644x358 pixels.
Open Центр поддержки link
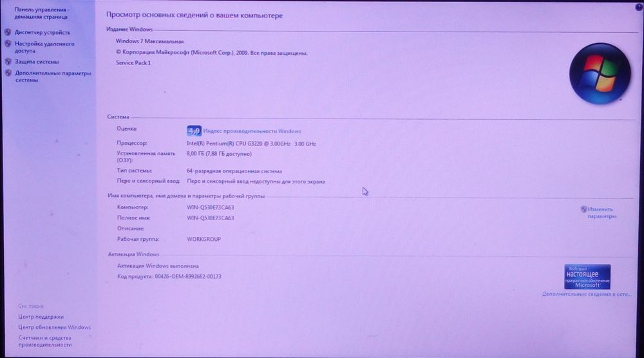(41, 317)
